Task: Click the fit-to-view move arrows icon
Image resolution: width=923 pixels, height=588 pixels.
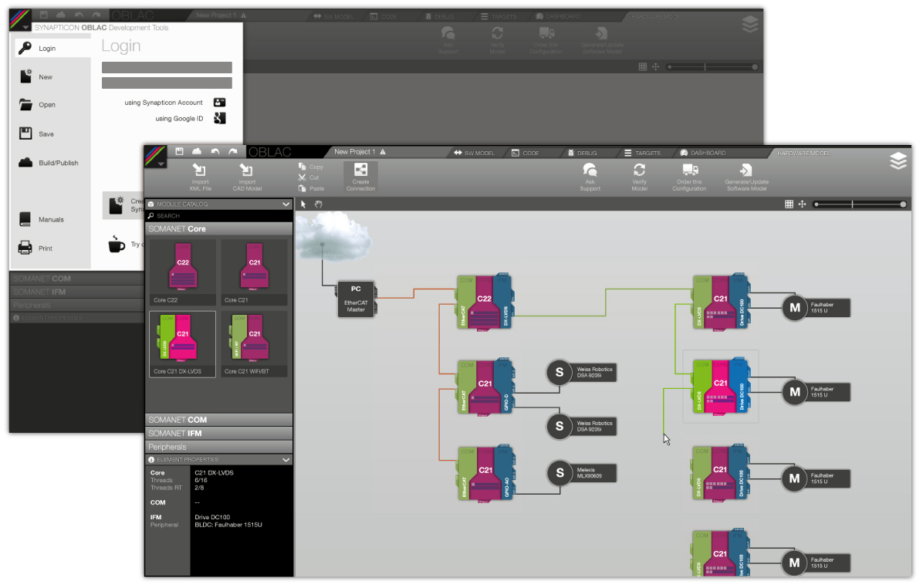Action: pyautogui.click(x=802, y=204)
